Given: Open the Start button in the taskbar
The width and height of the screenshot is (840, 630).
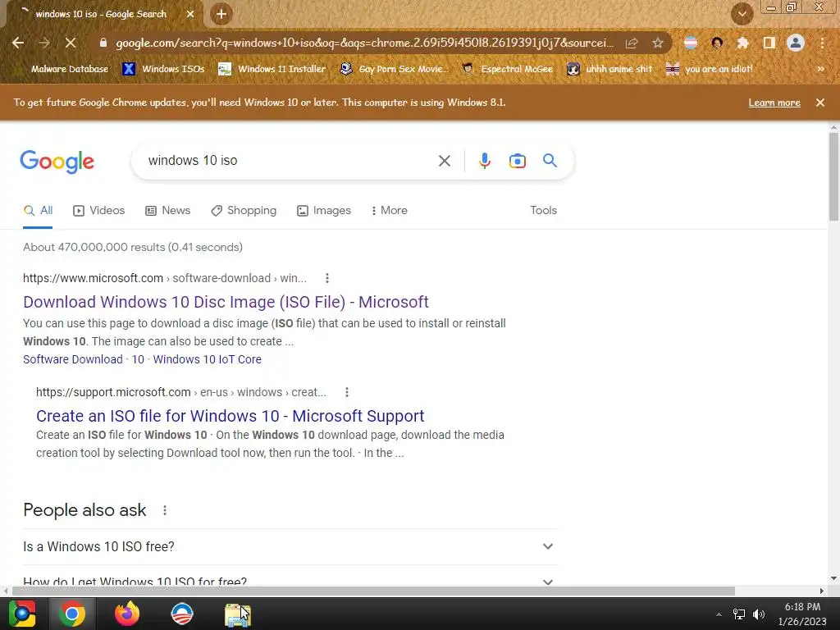Looking at the screenshot, I should click(22, 614).
